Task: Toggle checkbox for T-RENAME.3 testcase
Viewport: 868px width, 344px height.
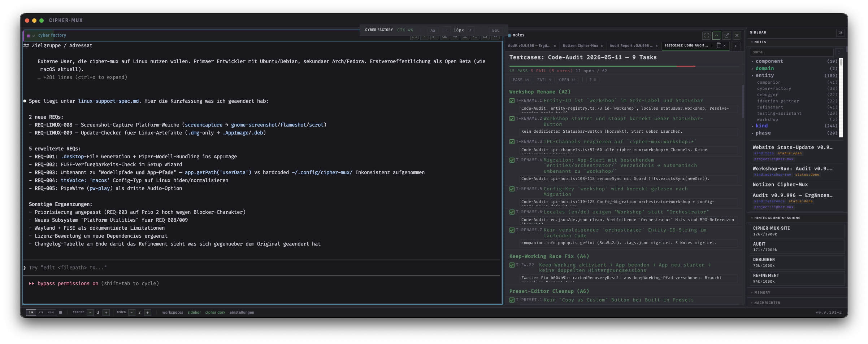Action: tap(512, 142)
